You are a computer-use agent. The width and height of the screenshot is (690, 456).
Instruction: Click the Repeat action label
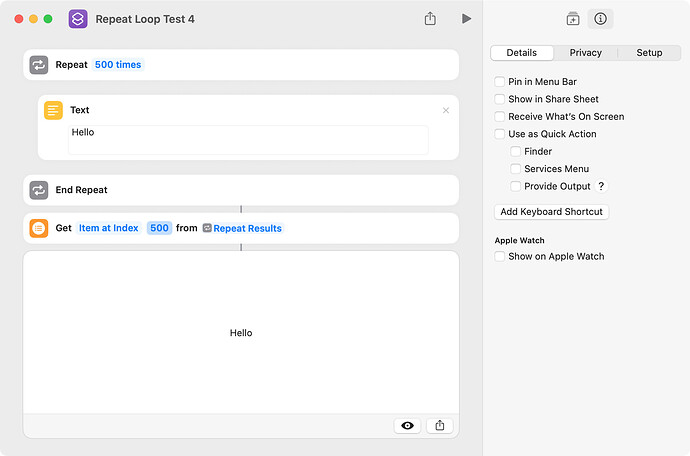coord(71,65)
